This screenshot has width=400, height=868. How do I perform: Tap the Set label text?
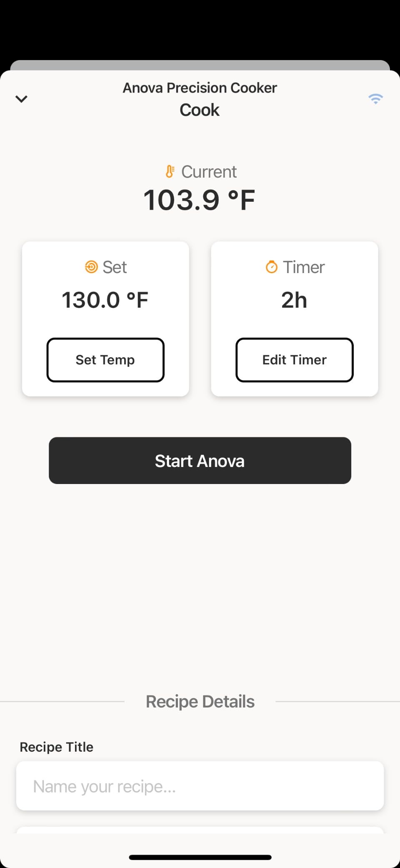click(x=115, y=267)
